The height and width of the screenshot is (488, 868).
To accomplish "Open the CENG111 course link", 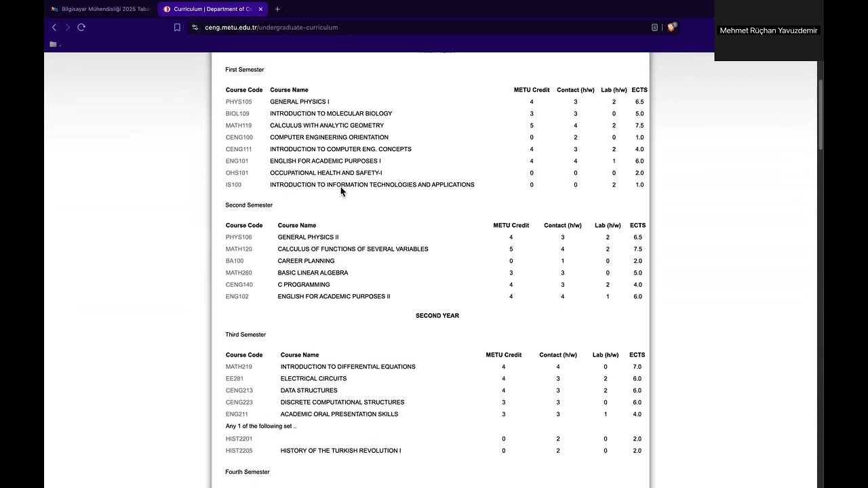I will (239, 149).
